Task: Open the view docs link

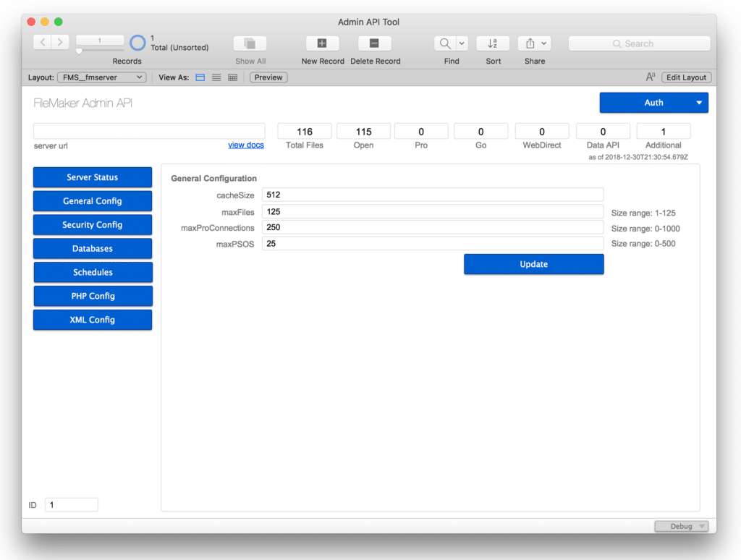Action: tap(246, 145)
